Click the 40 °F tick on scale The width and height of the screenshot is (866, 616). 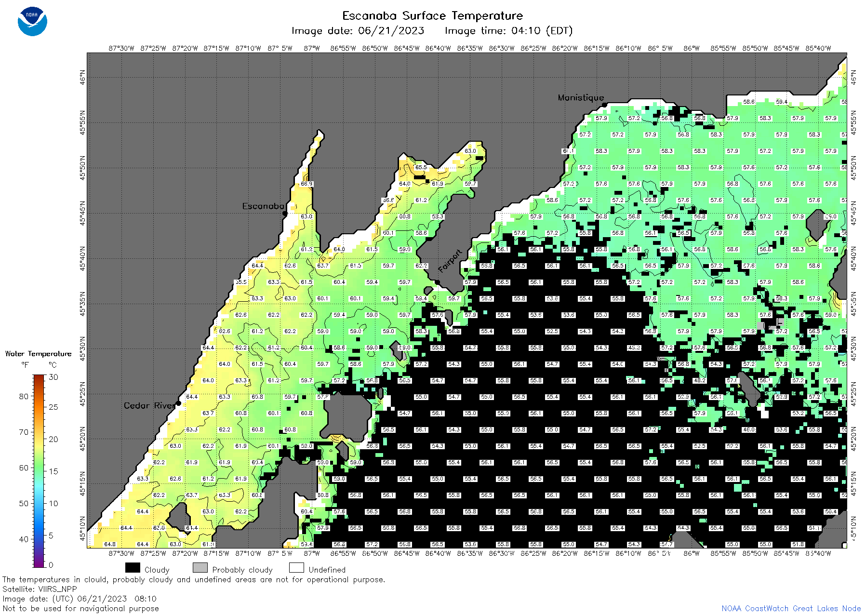(24, 539)
